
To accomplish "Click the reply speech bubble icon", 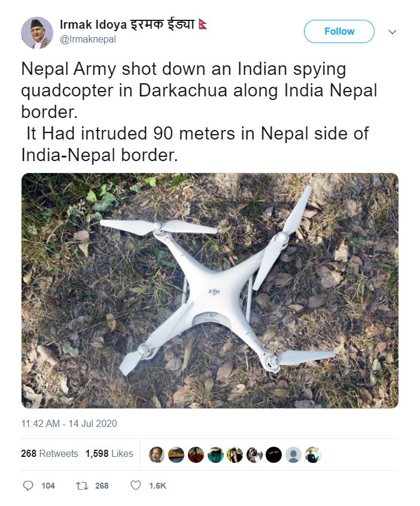I will click(x=28, y=486).
